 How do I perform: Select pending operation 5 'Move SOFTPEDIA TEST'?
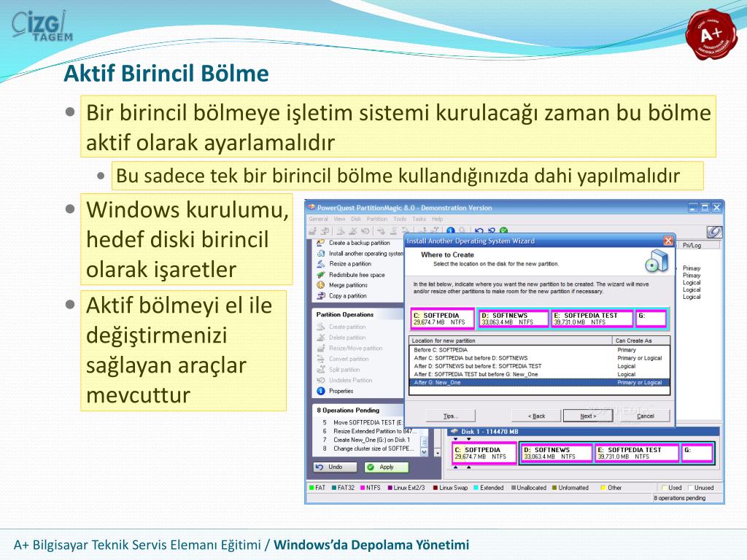[363, 422]
